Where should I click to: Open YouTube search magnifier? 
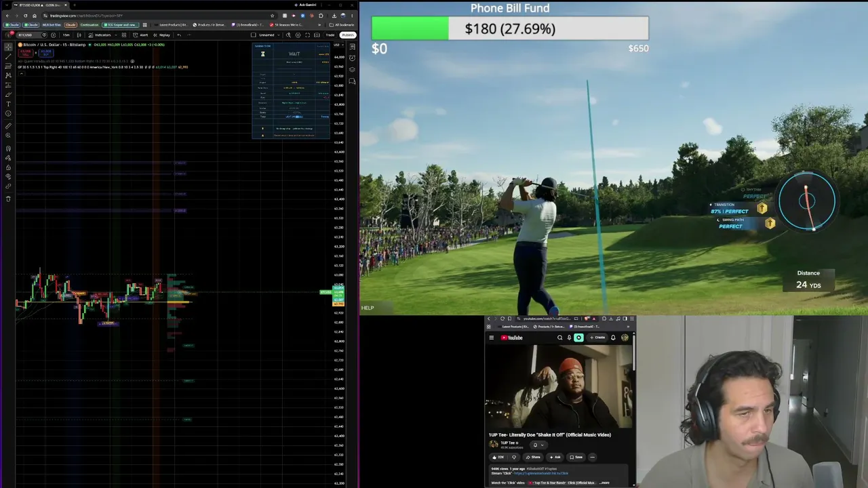tap(560, 338)
